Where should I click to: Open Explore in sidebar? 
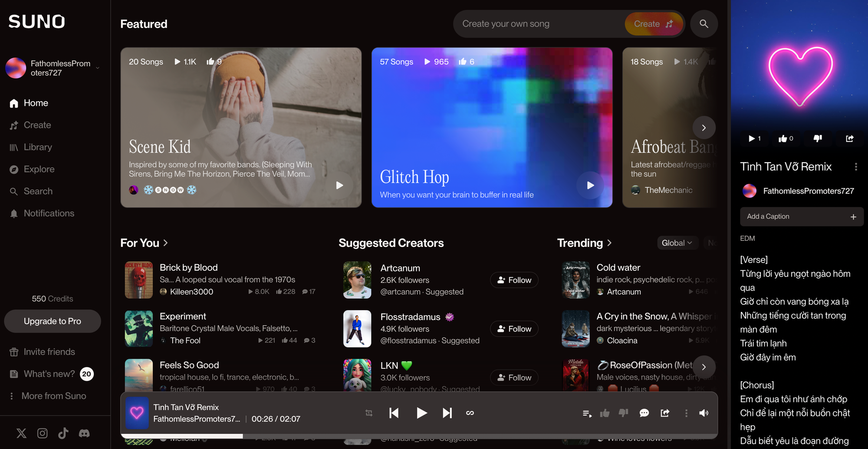point(32,169)
